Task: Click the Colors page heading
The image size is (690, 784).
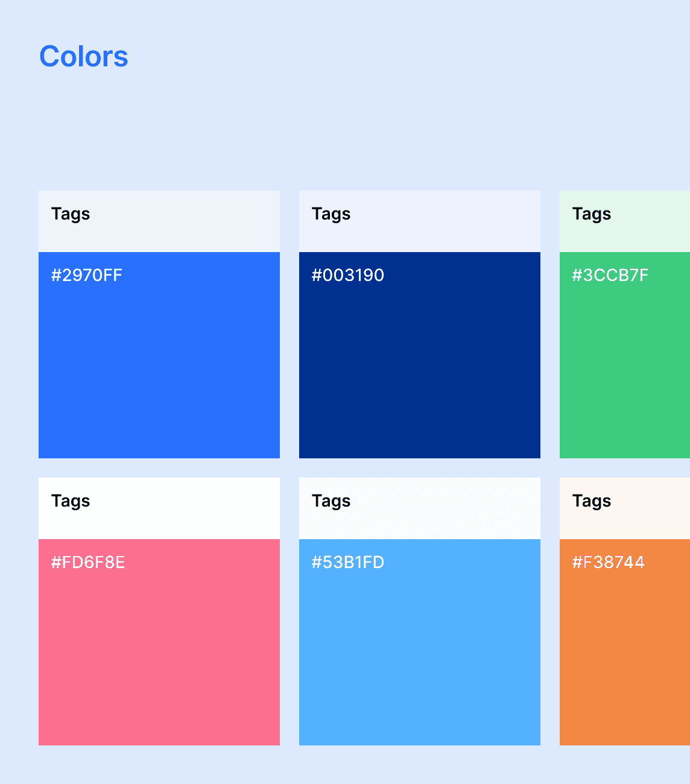Action: (84, 57)
